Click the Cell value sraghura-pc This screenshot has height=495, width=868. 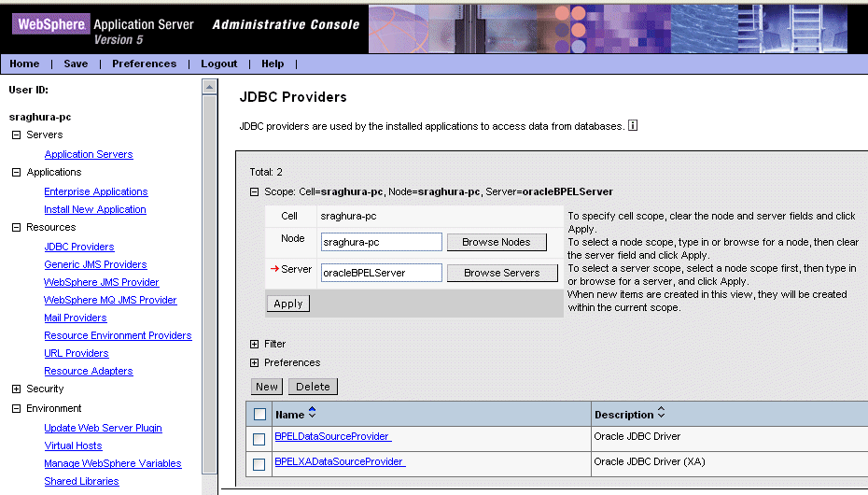click(348, 216)
